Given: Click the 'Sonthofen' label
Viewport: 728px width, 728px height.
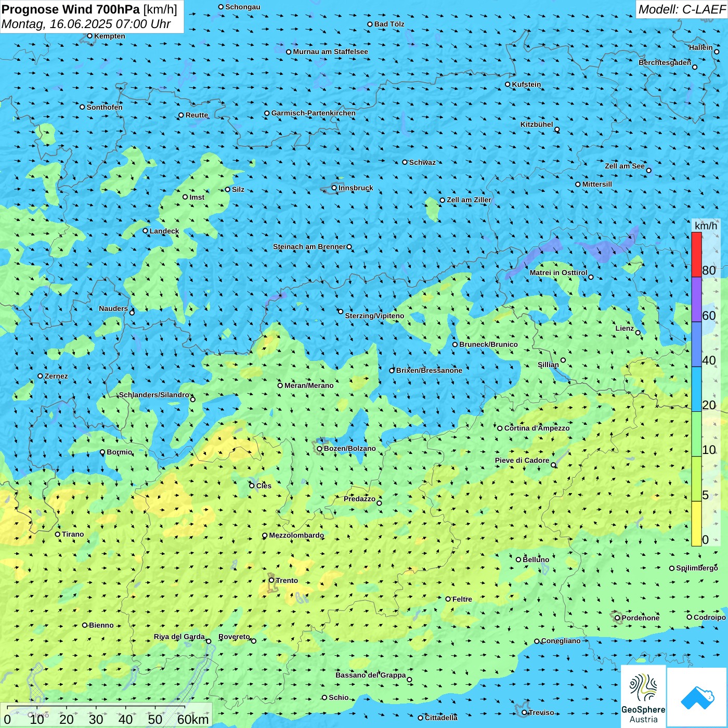Looking at the screenshot, I should coord(105,107).
